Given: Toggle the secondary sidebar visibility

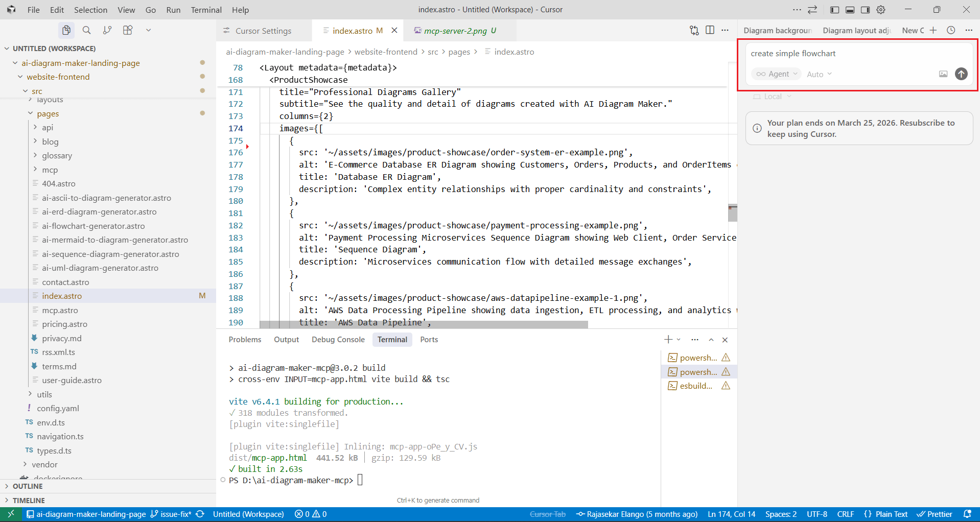Looking at the screenshot, I should (866, 10).
